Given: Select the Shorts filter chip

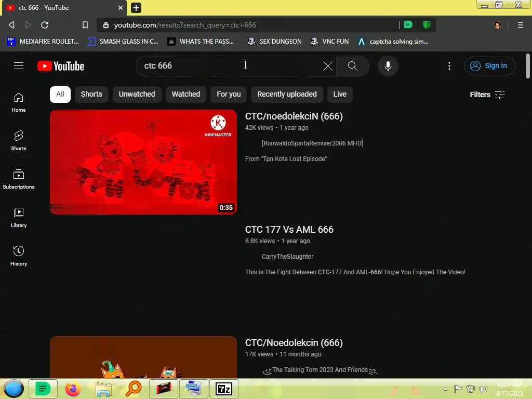Looking at the screenshot, I should pos(91,95).
